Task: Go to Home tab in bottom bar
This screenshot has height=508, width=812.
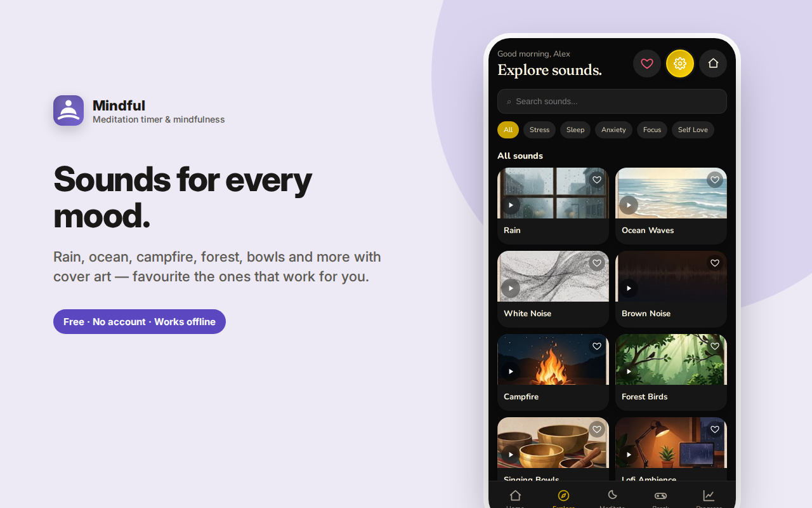Action: [x=515, y=498]
